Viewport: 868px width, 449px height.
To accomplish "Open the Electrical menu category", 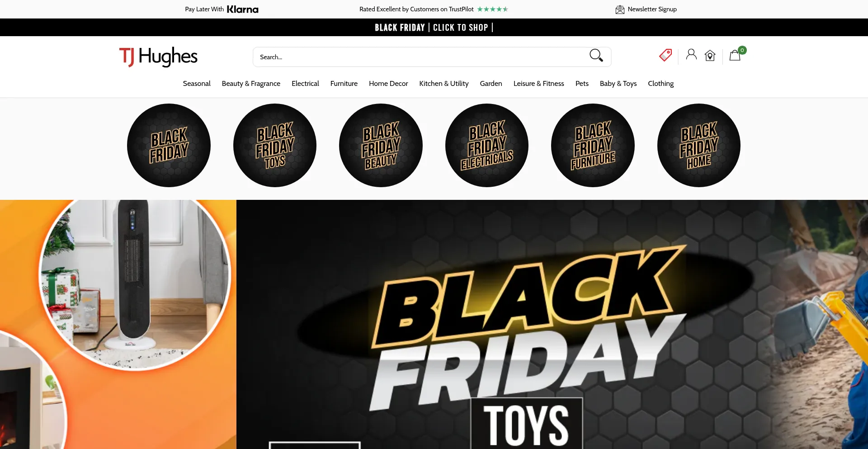I will click(305, 84).
